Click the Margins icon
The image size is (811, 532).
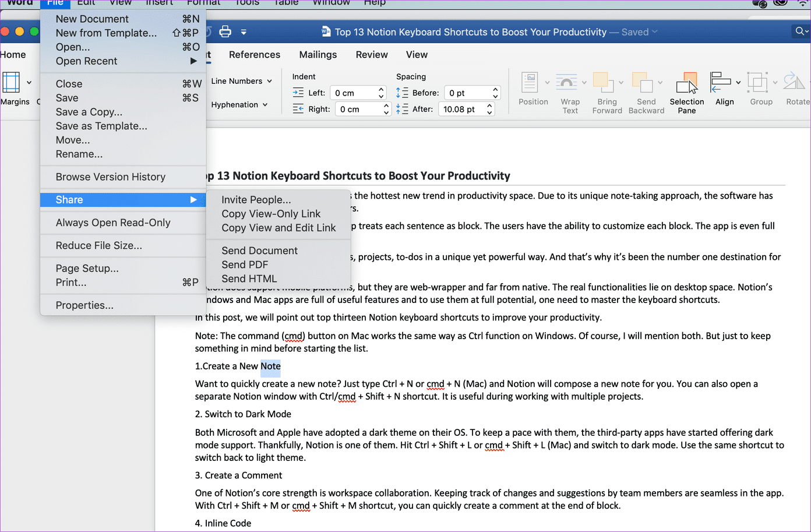pos(11,83)
